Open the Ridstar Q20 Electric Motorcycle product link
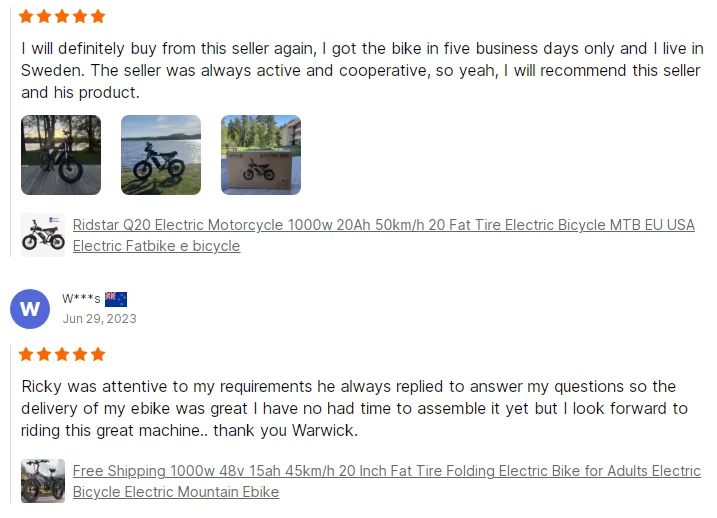This screenshot has height=518, width=717. 383,226
